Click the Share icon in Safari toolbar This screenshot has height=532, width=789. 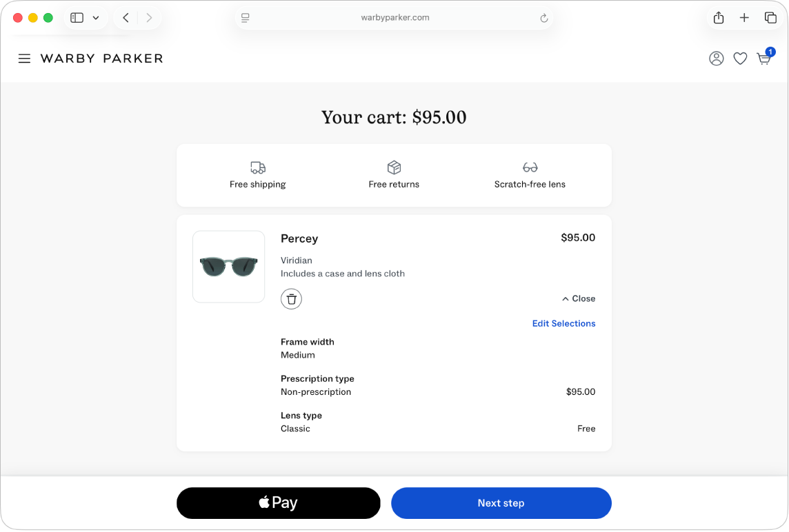(718, 17)
